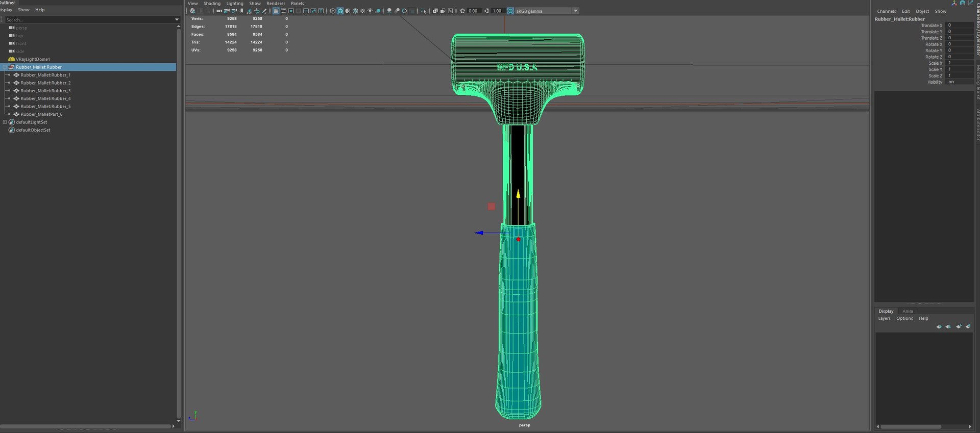Viewport: 980px width, 433px height.
Task: Select Rubber_Mallet:Rubber_3 mesh in Outliner
Action: point(45,91)
